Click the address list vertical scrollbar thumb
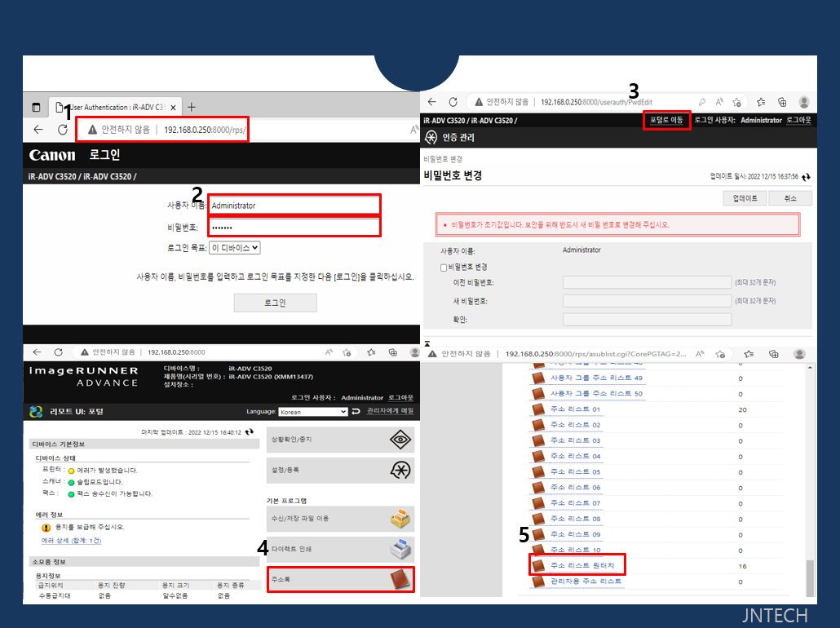This screenshot has height=628, width=840. (810, 577)
